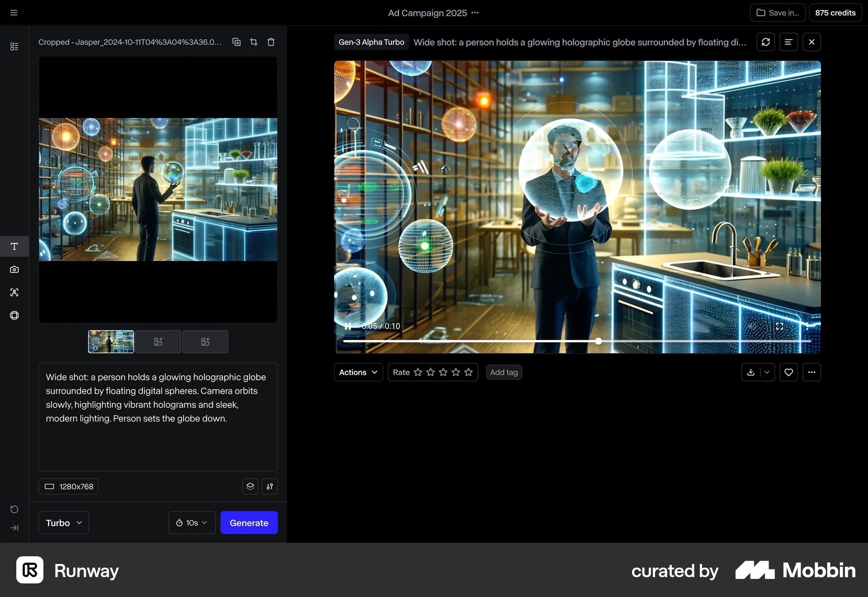Regenerate the video with same prompt
This screenshot has width=868, height=597.
(x=766, y=42)
